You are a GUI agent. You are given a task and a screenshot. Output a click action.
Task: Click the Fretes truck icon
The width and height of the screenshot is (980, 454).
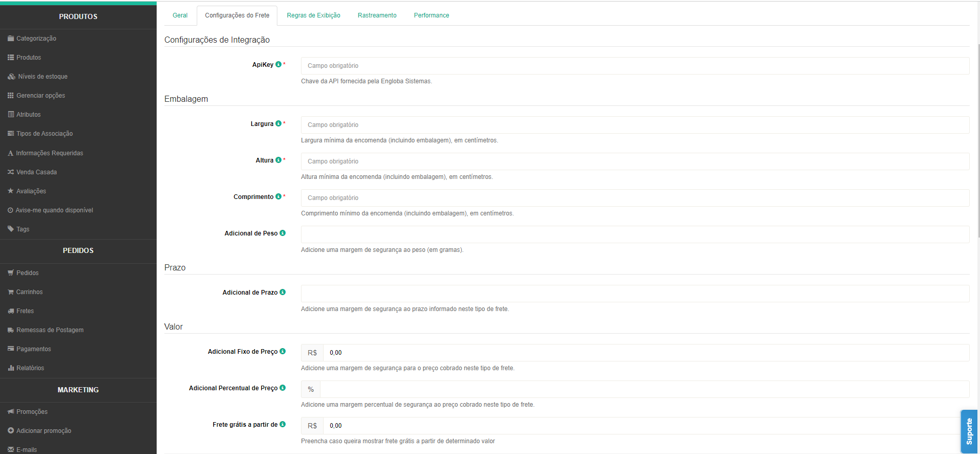pyautogui.click(x=11, y=311)
